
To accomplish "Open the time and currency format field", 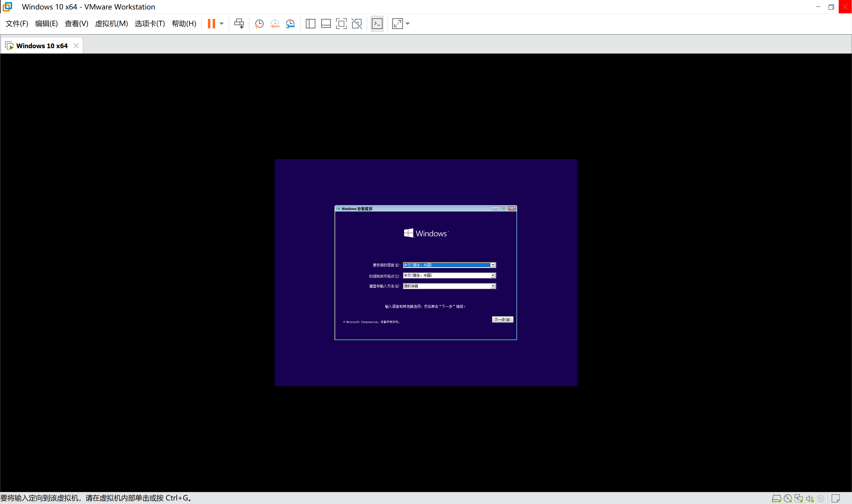I will pos(449,275).
